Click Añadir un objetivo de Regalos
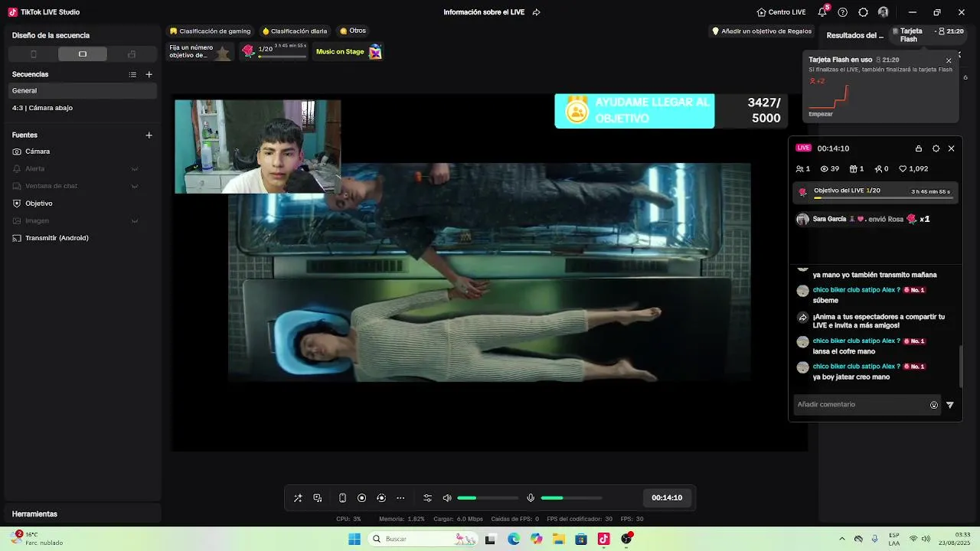The height and width of the screenshot is (551, 980). tap(762, 31)
